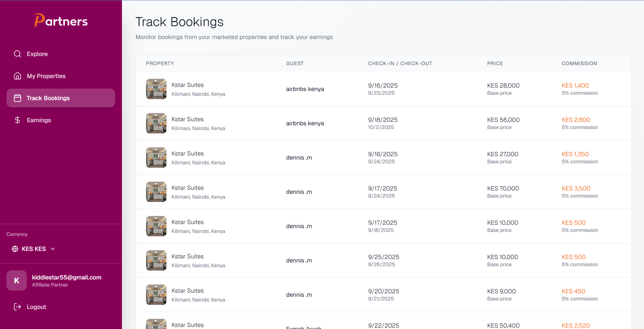Click the Partners logo
Image resolution: width=644 pixels, height=329 pixels.
(61, 20)
